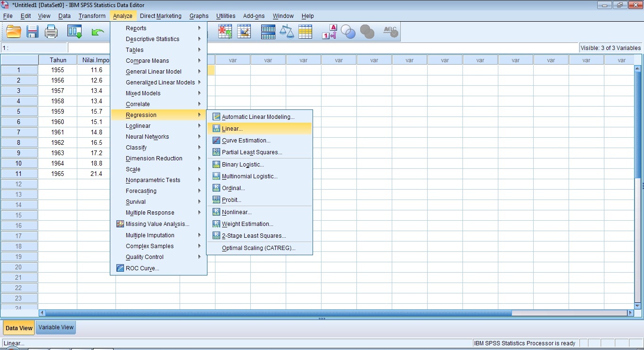Click the Multinomial Logistic icon
The height and width of the screenshot is (350, 644).
216,176
